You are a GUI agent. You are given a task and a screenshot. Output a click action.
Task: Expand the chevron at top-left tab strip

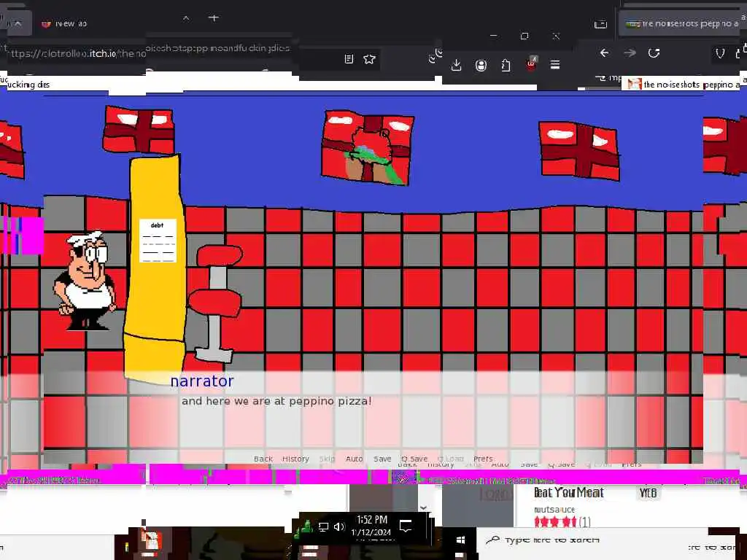click(18, 23)
